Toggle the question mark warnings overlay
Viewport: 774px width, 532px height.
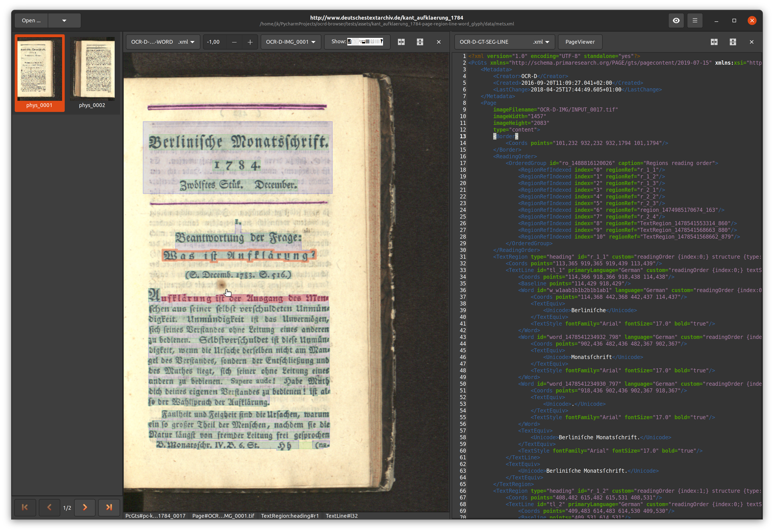pos(382,42)
